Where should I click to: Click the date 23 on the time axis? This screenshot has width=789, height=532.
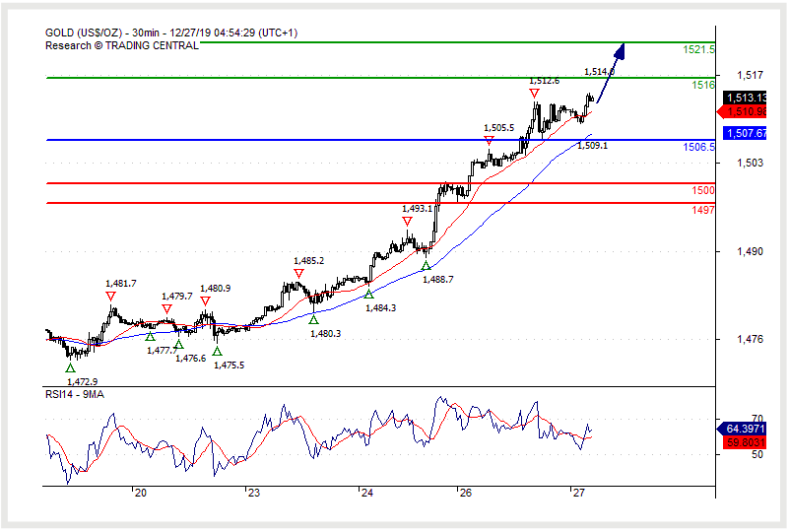pos(252,493)
